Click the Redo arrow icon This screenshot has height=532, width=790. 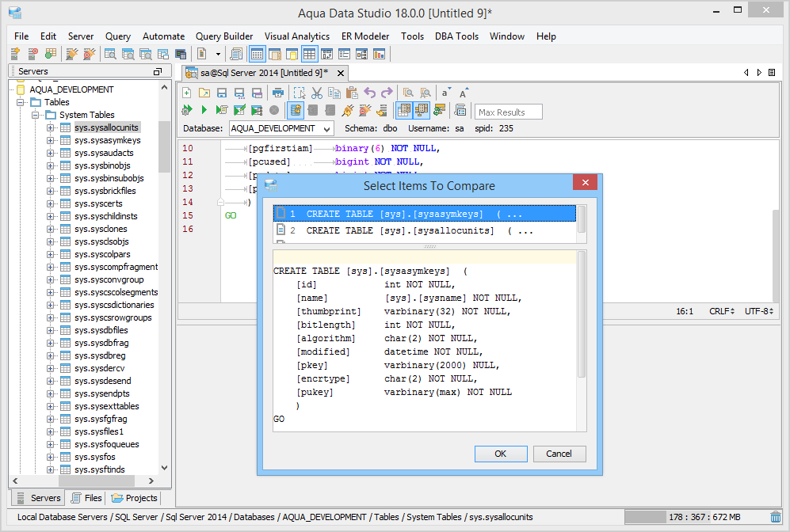point(387,93)
